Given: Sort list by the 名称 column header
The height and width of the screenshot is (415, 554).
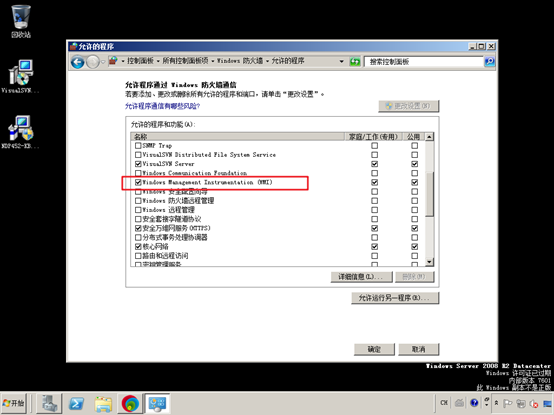Looking at the screenshot, I should pos(237,137).
